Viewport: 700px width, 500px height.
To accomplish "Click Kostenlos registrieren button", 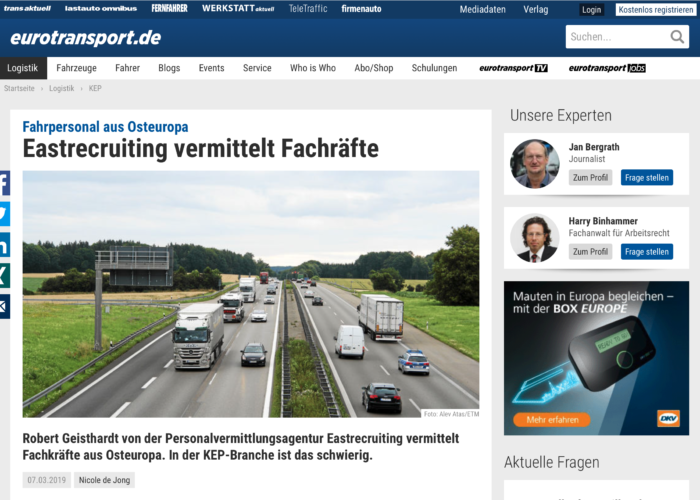I will click(655, 9).
